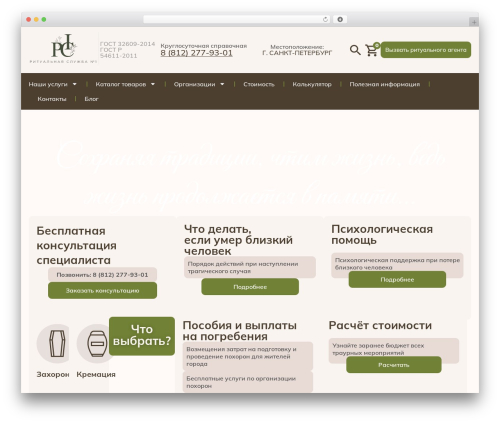Click the header phone number 8 (812) 277-93-01
Image resolution: width=500 pixels, height=423 pixels.
196,53
